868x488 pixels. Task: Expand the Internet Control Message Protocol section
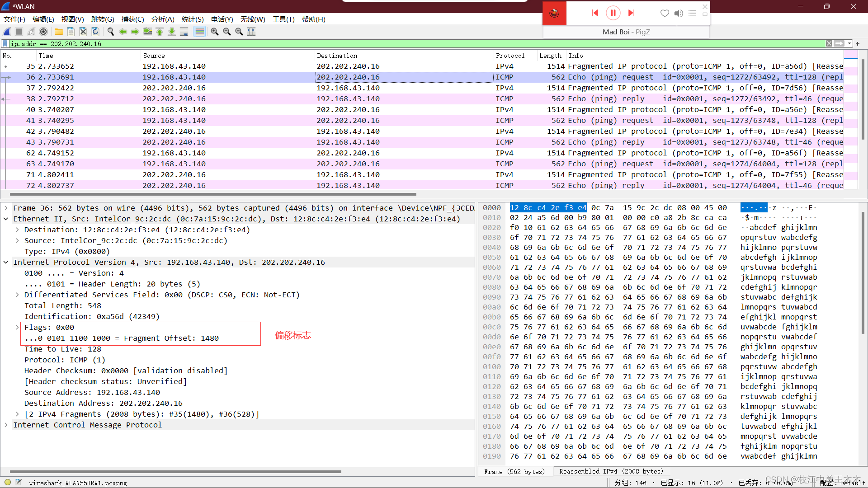[x=6, y=425]
